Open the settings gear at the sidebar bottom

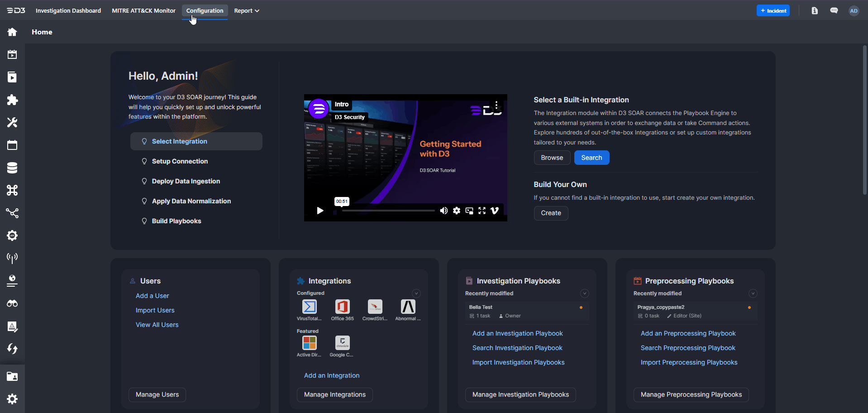[x=12, y=399]
